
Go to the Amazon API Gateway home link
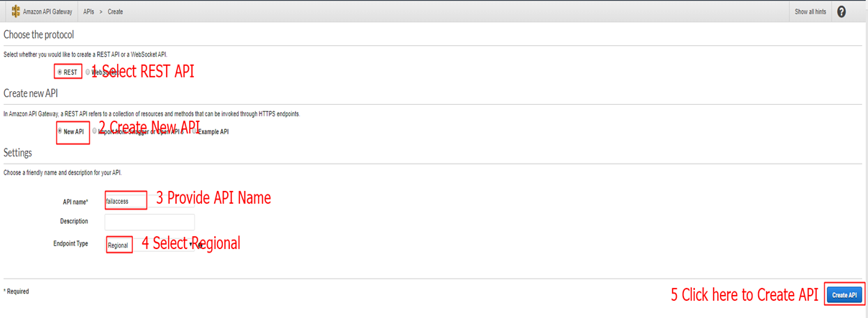pos(47,12)
